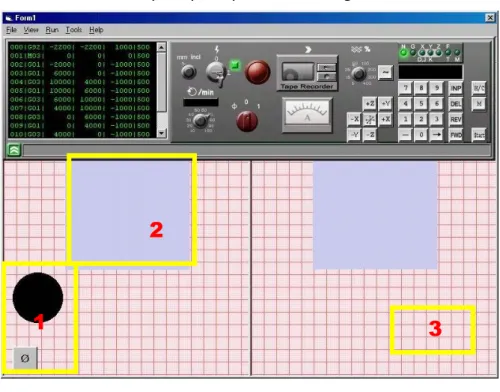Image resolution: width=500 pixels, height=392 pixels.
Task: Click keypad digit 9
Action: tap(437, 88)
